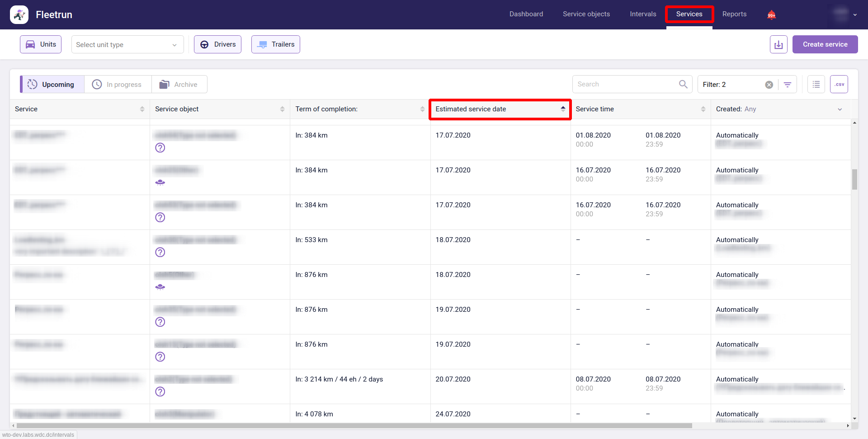
Task: Go to the Reports menu item
Action: [x=734, y=14]
